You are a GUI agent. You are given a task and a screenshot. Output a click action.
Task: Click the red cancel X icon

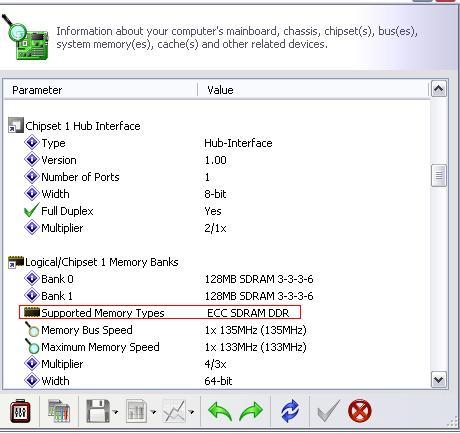pos(359,411)
